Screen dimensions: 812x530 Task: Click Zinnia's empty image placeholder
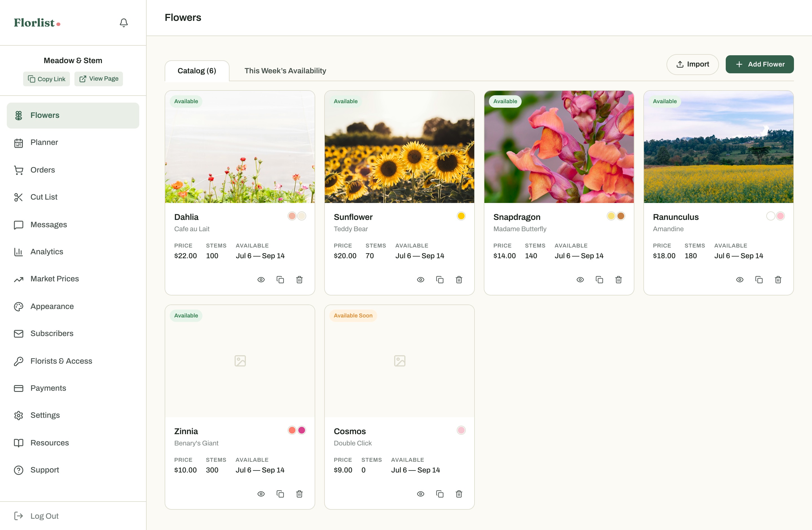pos(240,361)
